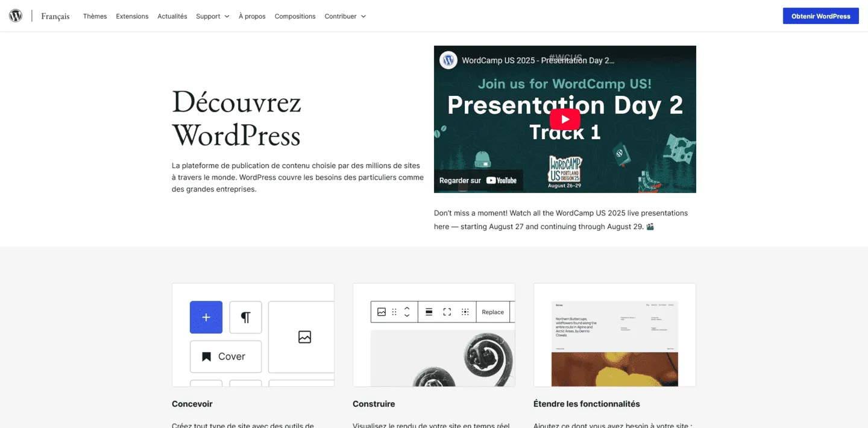Image resolution: width=868 pixels, height=428 pixels.
Task: Play the WordCamp US 2025 video
Action: 565,119
